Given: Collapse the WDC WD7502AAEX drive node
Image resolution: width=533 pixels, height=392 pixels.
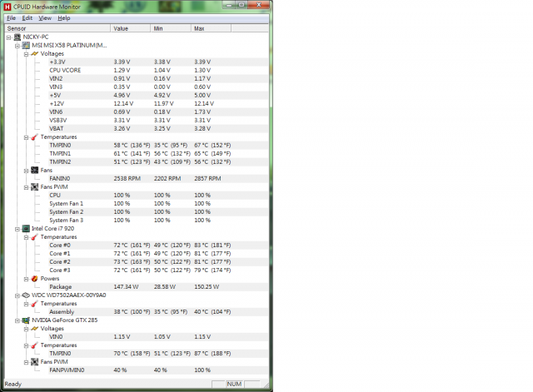Looking at the screenshot, I should click(x=17, y=295).
